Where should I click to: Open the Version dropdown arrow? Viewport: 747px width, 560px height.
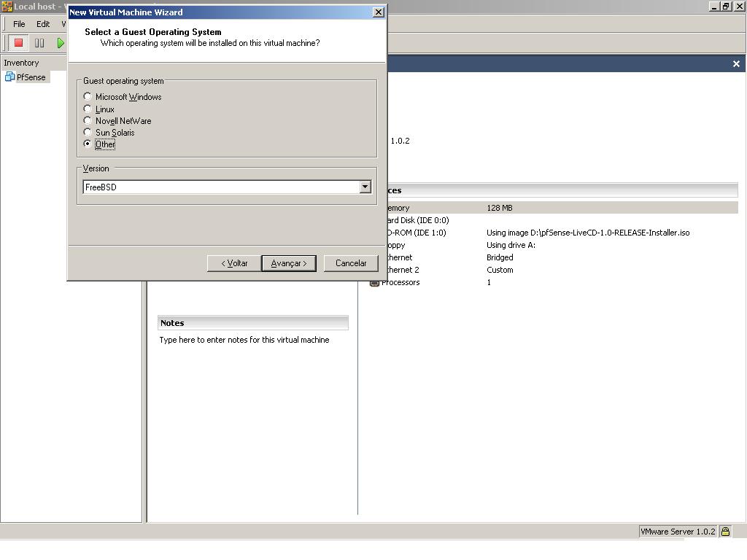[x=365, y=187]
